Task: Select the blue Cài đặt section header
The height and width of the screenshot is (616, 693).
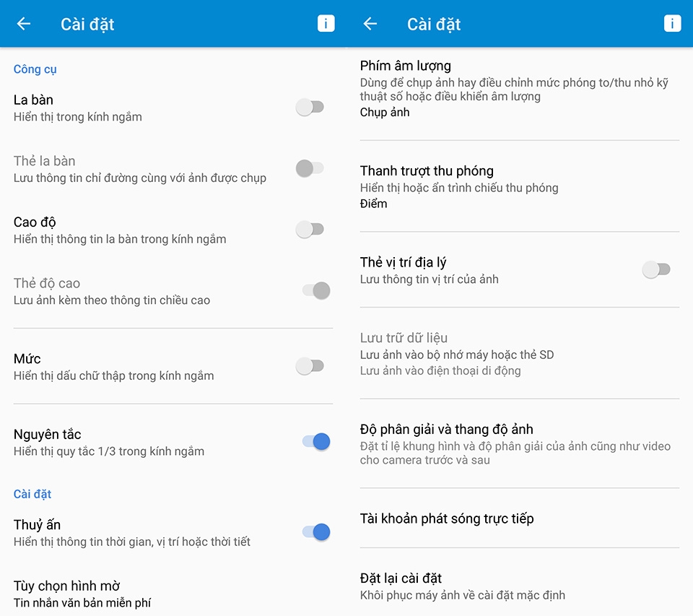Action: click(32, 494)
